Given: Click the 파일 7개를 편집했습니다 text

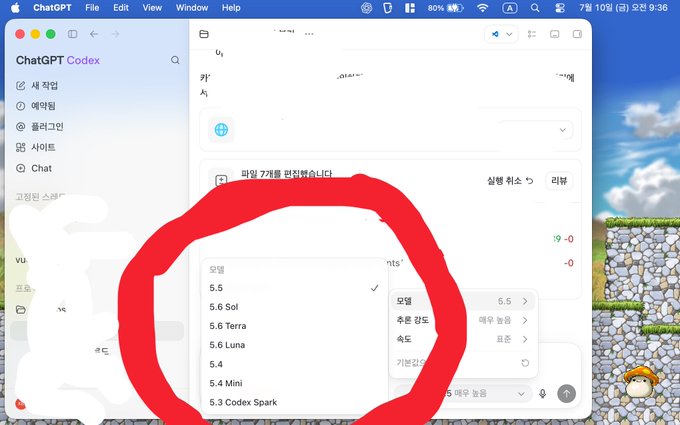Looking at the screenshot, I should pyautogui.click(x=287, y=174).
